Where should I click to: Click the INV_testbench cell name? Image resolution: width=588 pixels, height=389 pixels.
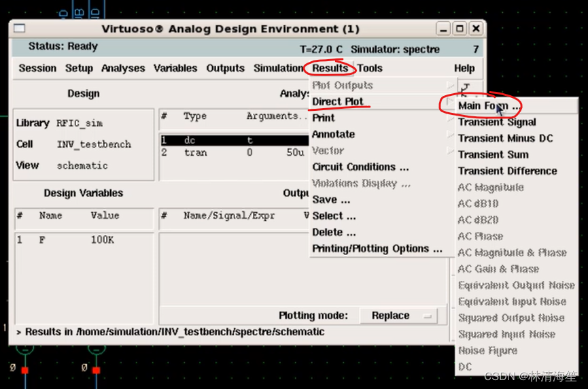(x=94, y=144)
